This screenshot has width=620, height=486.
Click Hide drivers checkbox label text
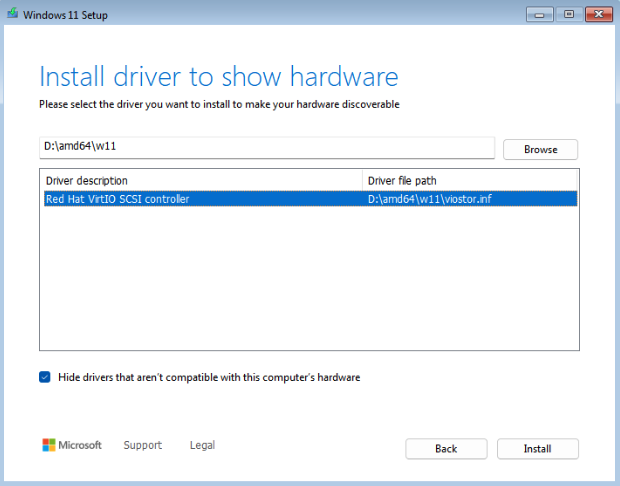[x=209, y=377]
